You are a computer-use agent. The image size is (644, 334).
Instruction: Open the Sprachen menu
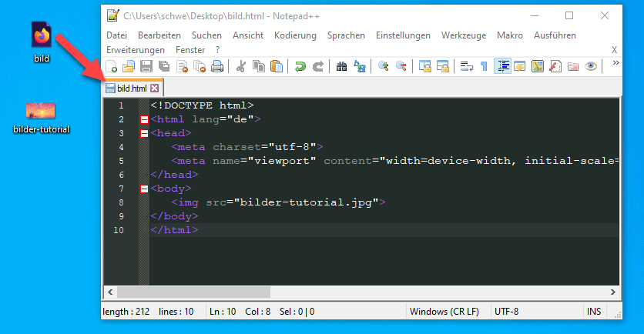tap(346, 35)
